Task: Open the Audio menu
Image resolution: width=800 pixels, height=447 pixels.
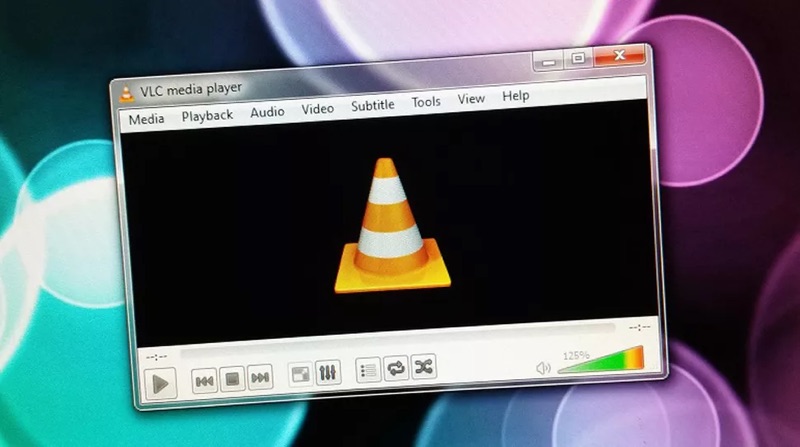Action: tap(267, 112)
